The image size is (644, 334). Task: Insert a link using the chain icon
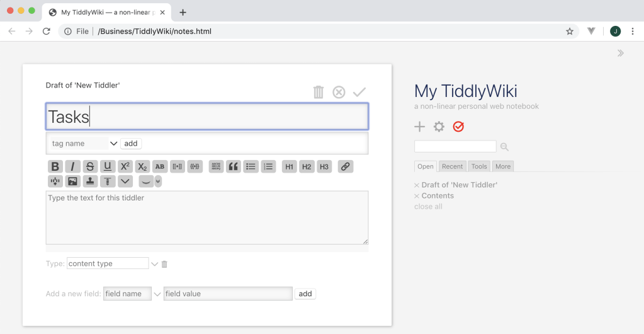pyautogui.click(x=344, y=166)
